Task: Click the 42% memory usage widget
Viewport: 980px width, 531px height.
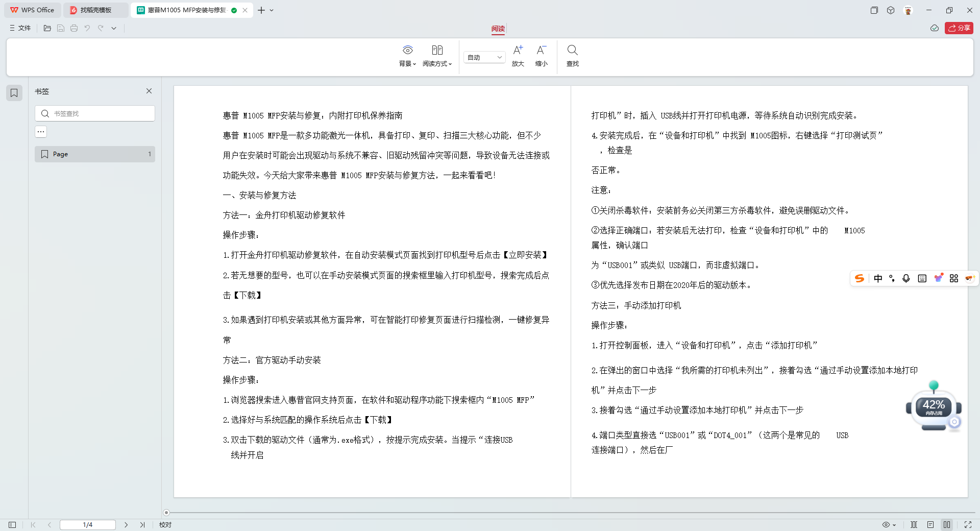Action: (x=934, y=407)
